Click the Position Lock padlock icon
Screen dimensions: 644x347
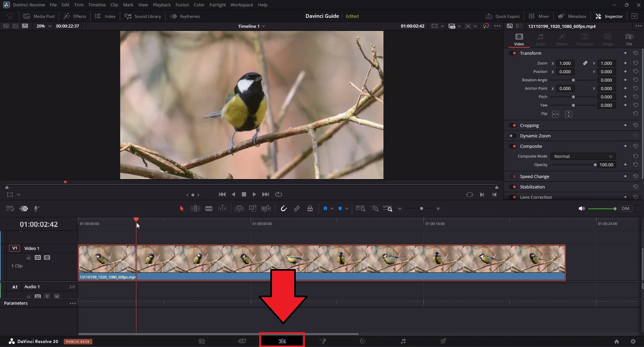(x=310, y=209)
